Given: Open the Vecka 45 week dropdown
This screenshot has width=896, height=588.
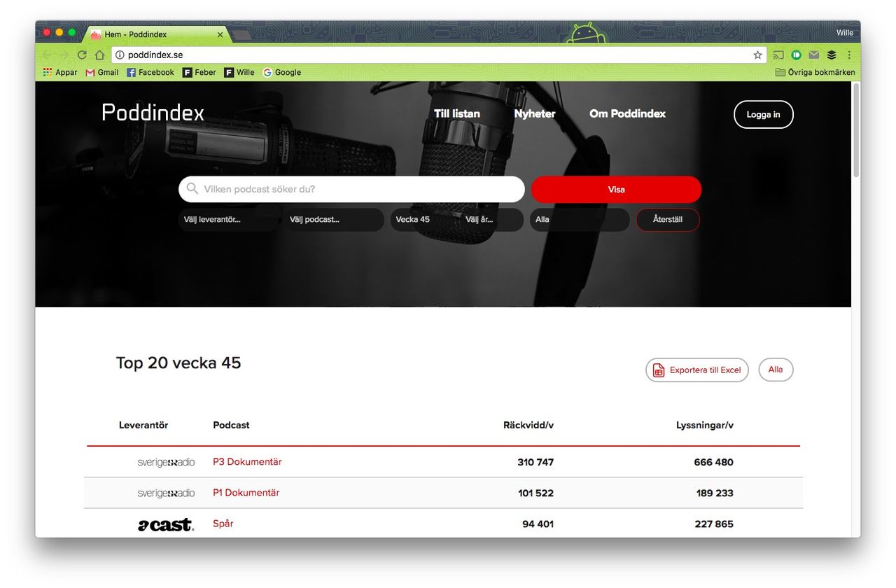Looking at the screenshot, I should (x=423, y=220).
